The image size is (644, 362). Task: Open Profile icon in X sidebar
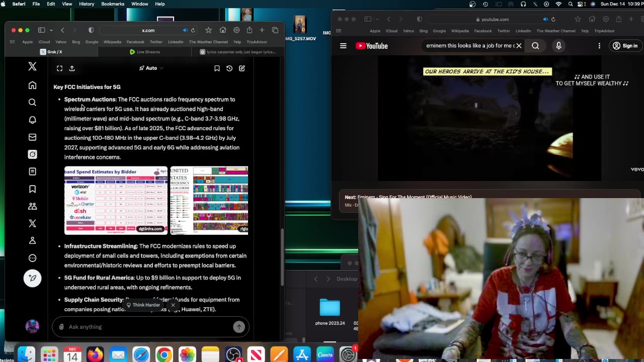click(x=32, y=241)
